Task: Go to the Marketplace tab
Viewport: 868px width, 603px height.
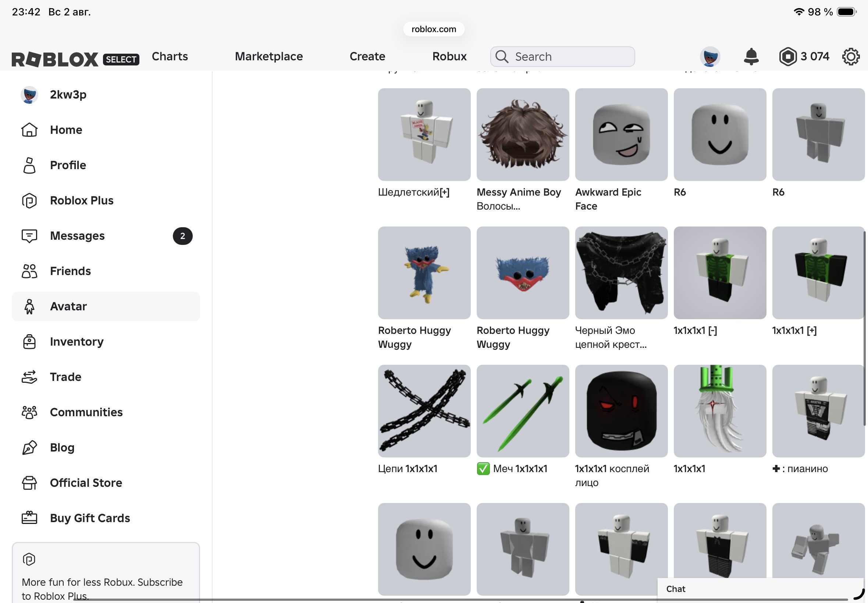Action: [x=269, y=56]
